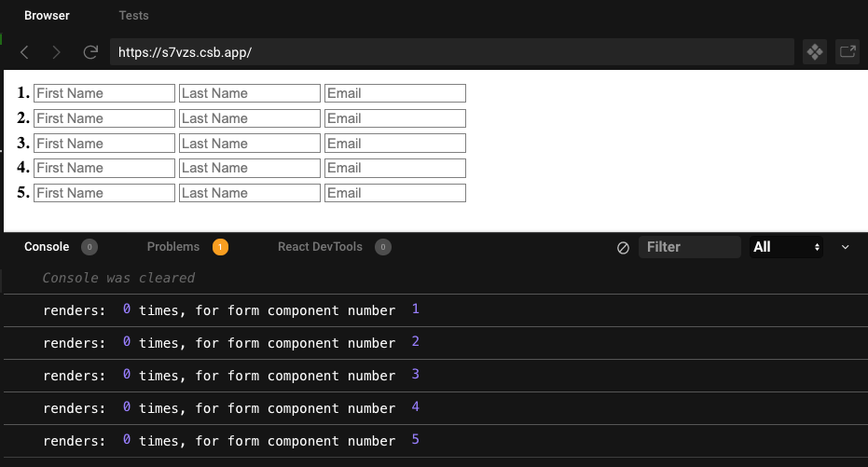Image resolution: width=868 pixels, height=467 pixels.
Task: Clear the console with the clear icon
Action: pos(623,247)
